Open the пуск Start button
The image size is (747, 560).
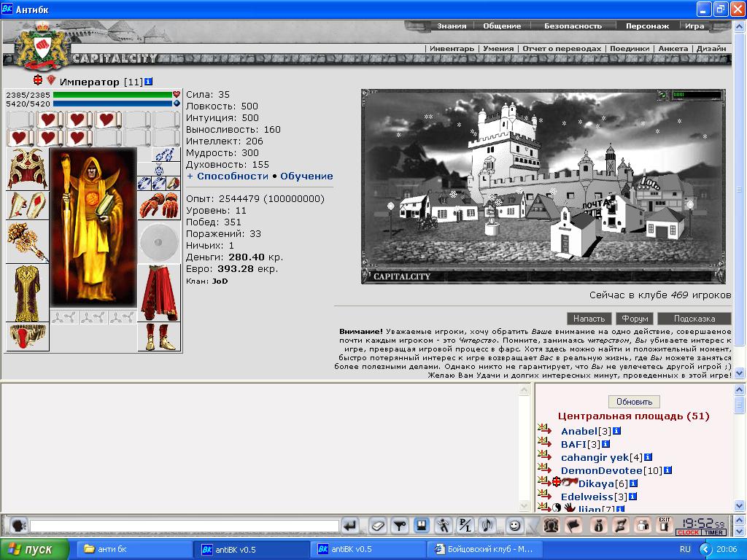34,550
